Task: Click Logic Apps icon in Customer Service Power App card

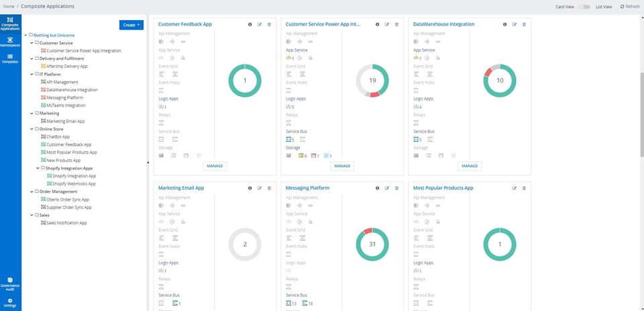Action: (x=288, y=107)
